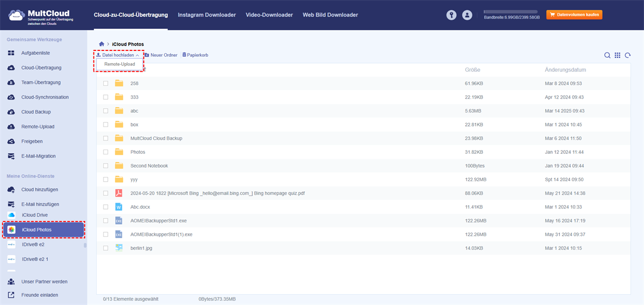644x305 pixels.
Task: Switch to Web Bild Downloader tab
Action: pos(330,15)
